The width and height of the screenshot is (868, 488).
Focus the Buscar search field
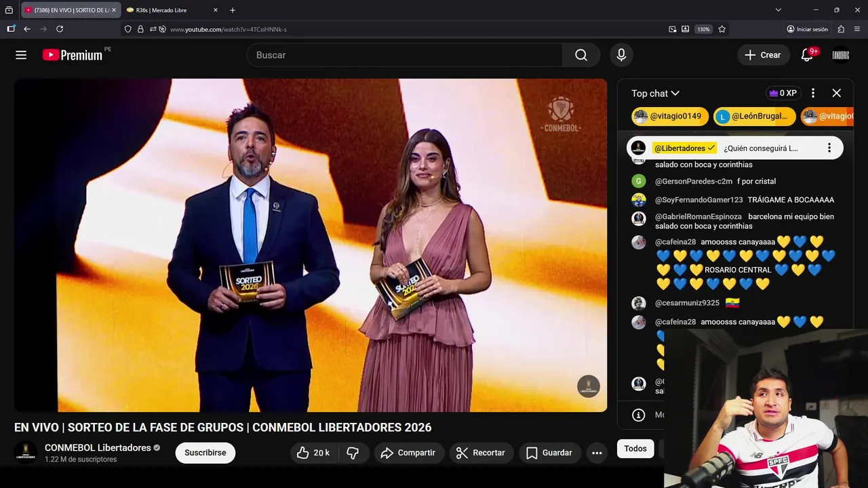pyautogui.click(x=405, y=55)
